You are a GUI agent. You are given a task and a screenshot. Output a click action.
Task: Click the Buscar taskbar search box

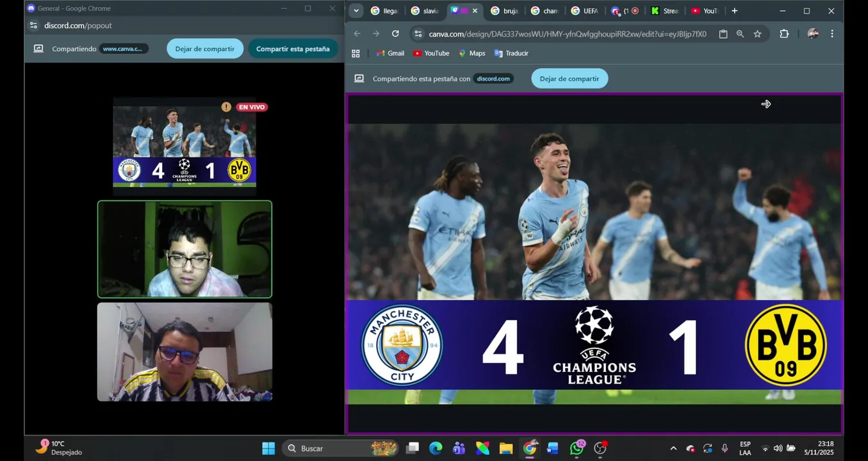tap(340, 448)
